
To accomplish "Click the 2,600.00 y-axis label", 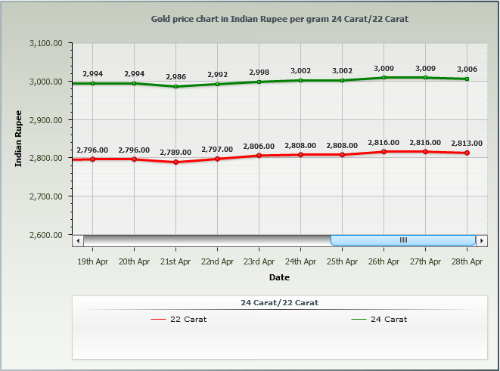I will pyautogui.click(x=46, y=235).
